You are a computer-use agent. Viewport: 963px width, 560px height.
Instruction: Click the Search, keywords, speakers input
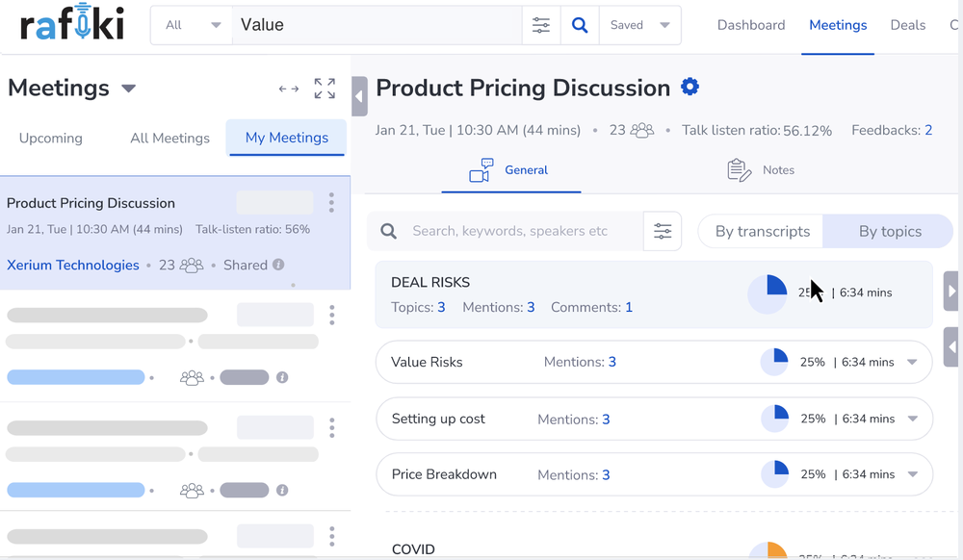tap(509, 231)
